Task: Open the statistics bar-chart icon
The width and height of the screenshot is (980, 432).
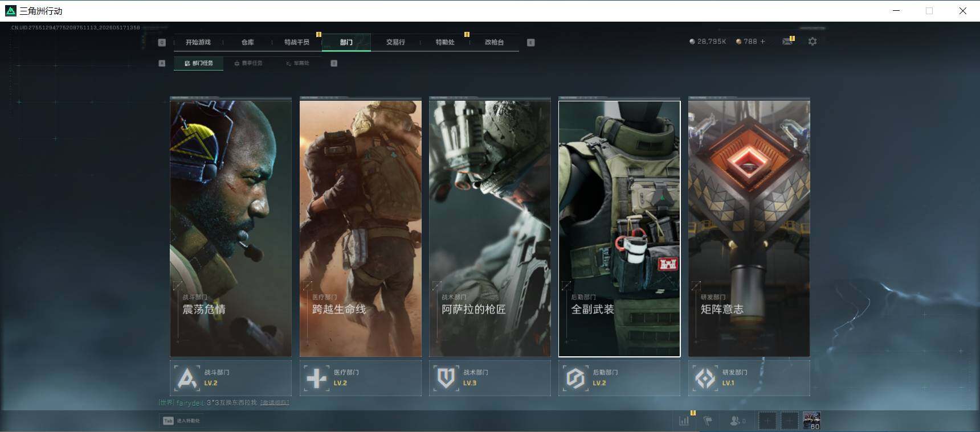Action: [684, 421]
